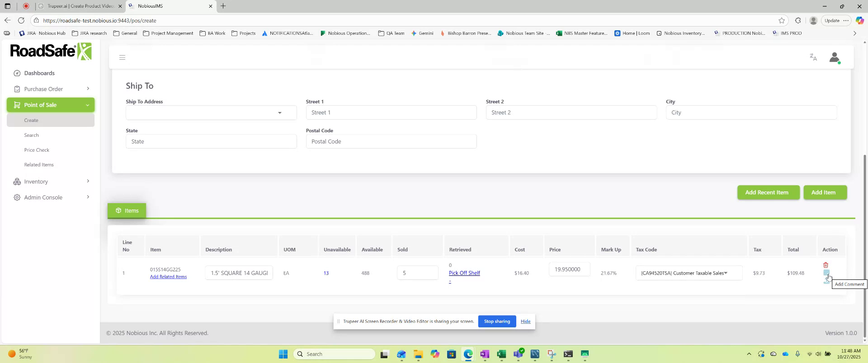The image size is (868, 363).
Task: Show hidden system tray icons
Action: [x=749, y=354]
